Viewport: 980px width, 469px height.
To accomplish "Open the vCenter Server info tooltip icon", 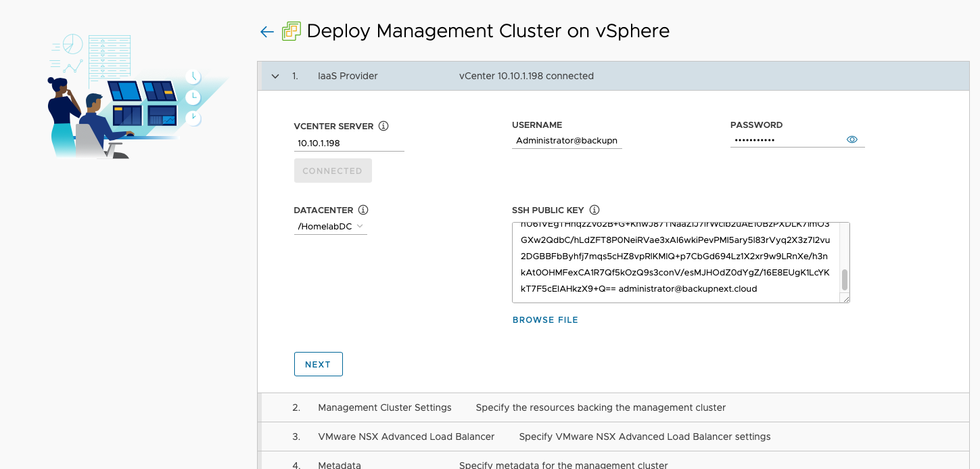I will pyautogui.click(x=383, y=126).
